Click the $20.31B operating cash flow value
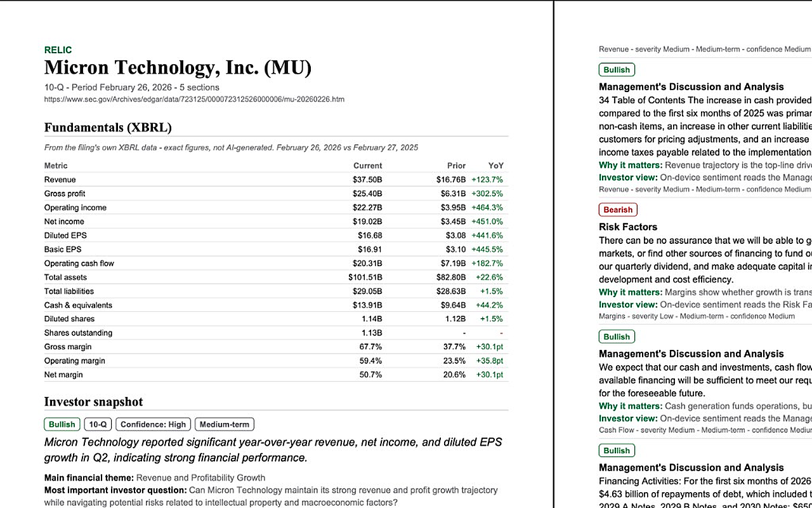The height and width of the screenshot is (508, 812). (x=367, y=264)
